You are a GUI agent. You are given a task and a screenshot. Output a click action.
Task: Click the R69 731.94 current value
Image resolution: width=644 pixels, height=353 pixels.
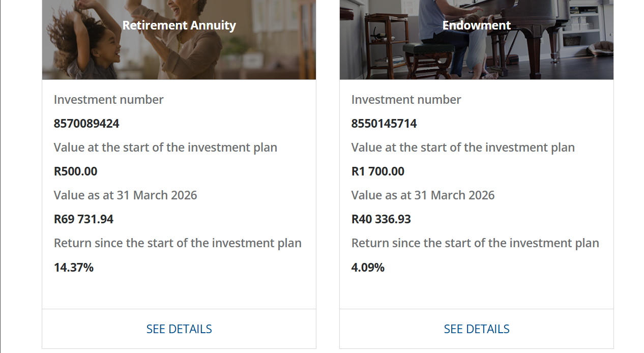(83, 219)
